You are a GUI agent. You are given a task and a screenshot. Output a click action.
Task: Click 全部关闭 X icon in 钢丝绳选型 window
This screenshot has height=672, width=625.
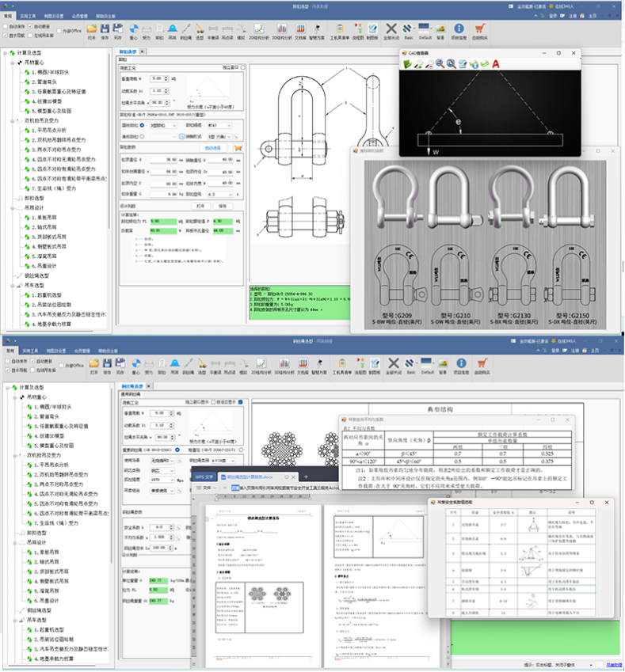[394, 366]
